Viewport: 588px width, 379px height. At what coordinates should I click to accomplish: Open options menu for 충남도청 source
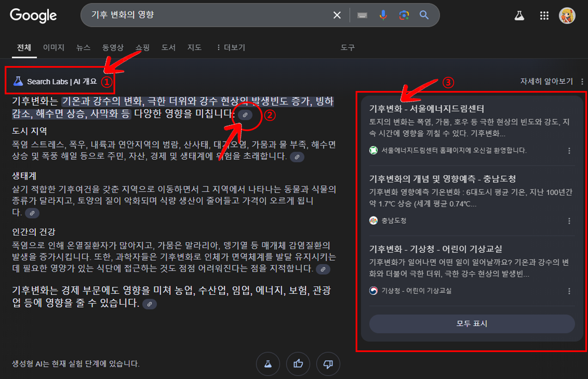pos(569,221)
